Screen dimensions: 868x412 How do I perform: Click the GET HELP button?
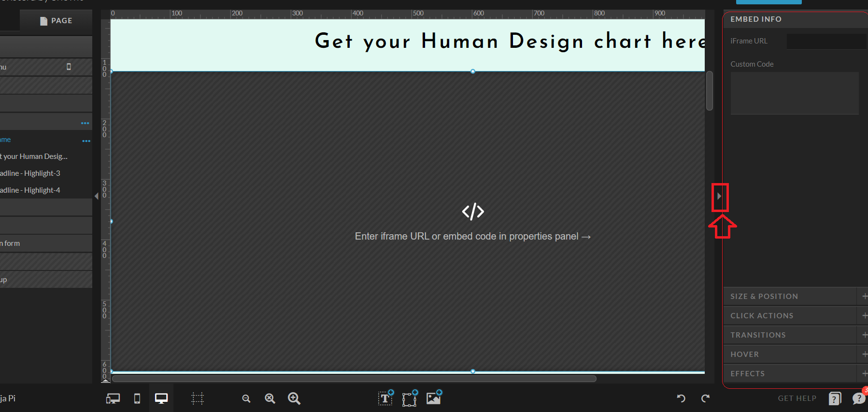(797, 398)
